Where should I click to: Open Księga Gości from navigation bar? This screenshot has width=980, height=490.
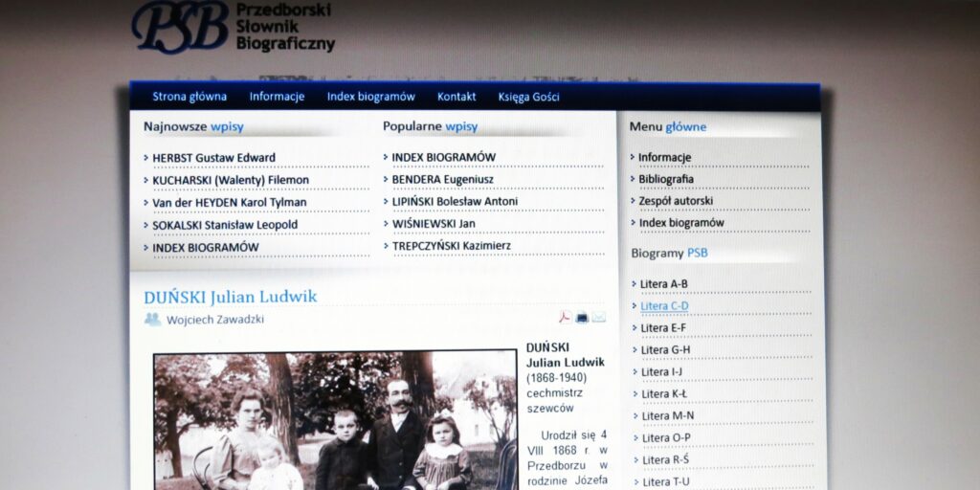coord(528,97)
